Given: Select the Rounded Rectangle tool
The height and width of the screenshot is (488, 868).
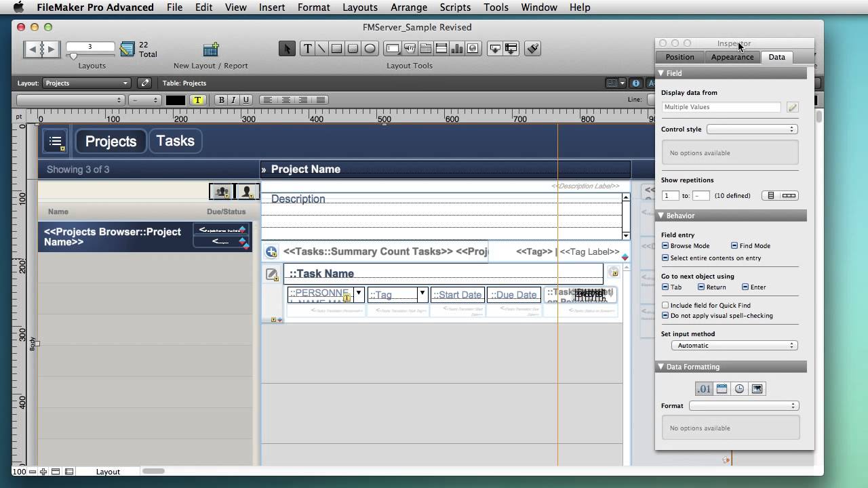Looking at the screenshot, I should [353, 49].
